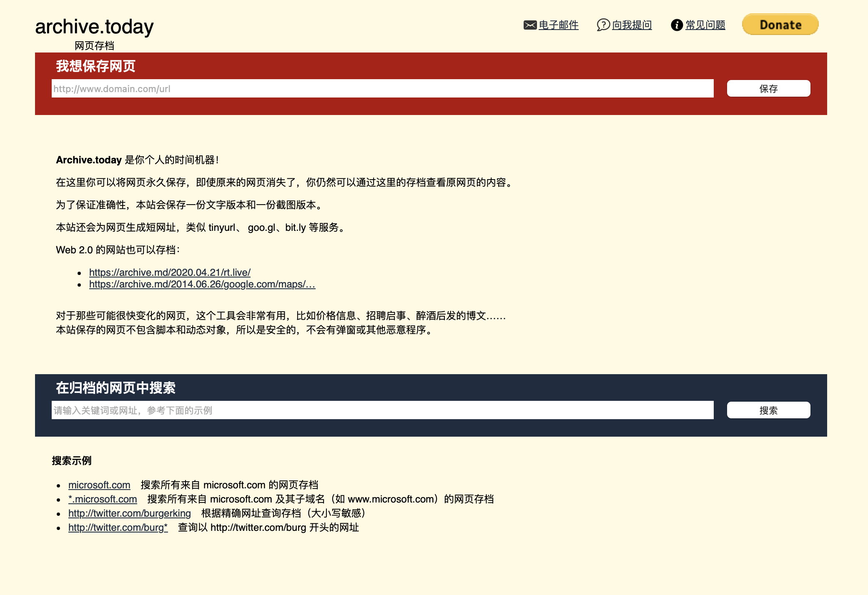
Task: Click the *.microsoft.com search example
Action: click(x=103, y=499)
